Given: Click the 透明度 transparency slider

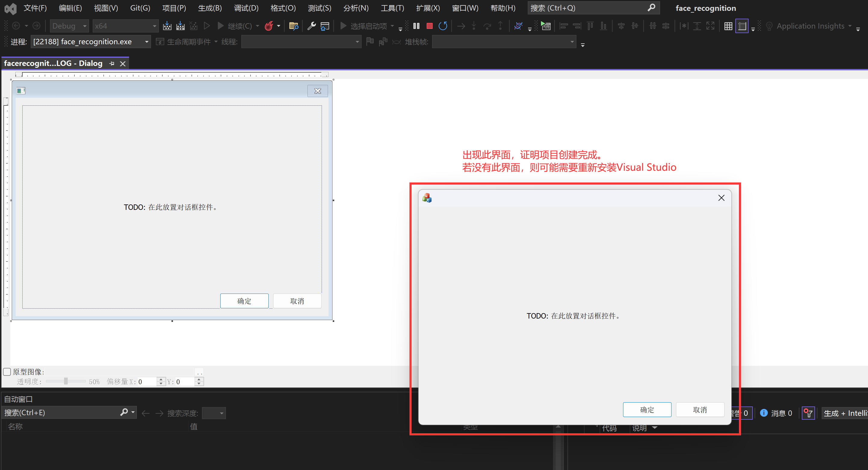Looking at the screenshot, I should [x=66, y=381].
